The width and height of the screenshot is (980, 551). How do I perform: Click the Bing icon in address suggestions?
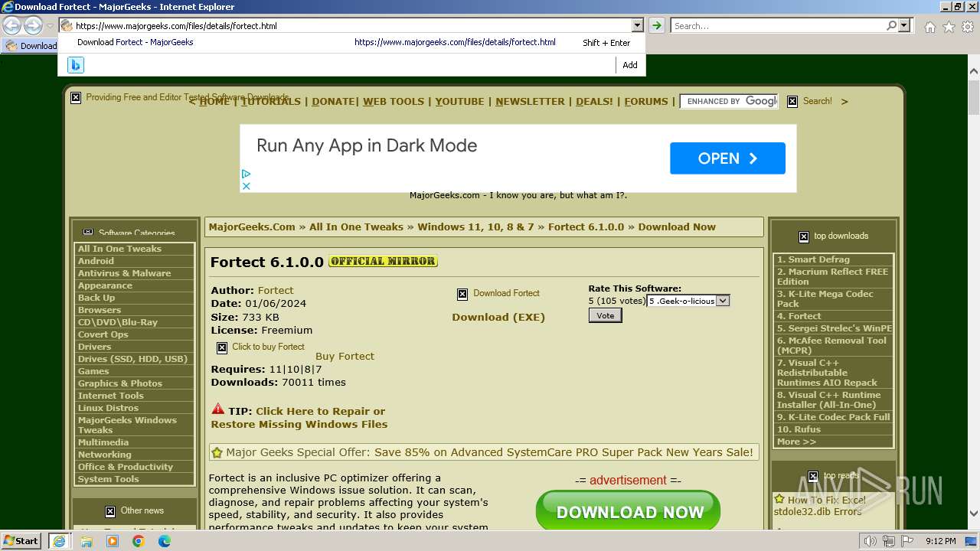[76, 65]
